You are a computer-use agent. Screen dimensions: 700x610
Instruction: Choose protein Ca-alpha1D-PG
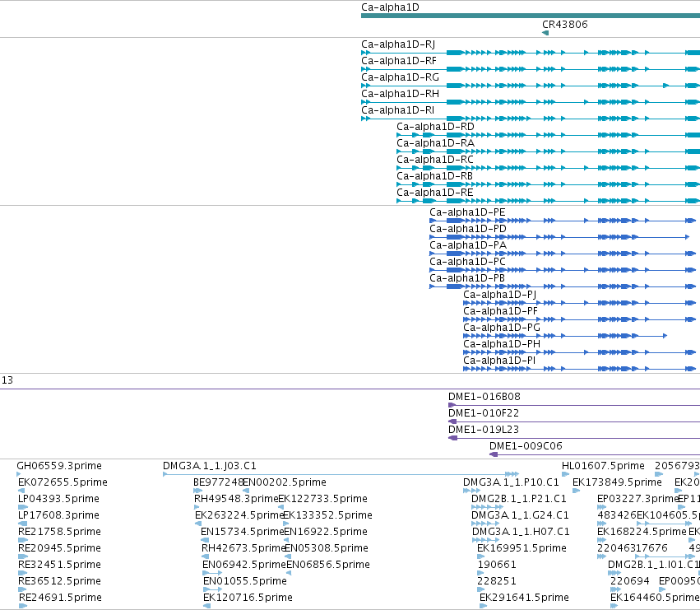501,328
